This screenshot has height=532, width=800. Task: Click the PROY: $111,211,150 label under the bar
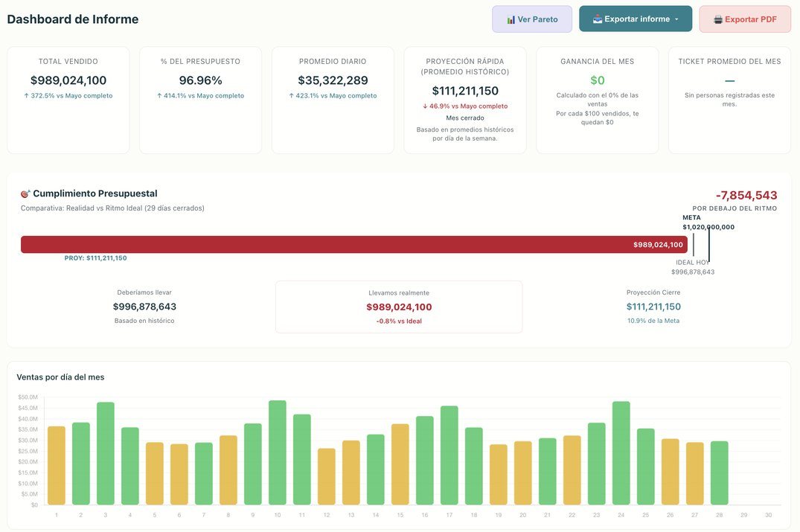[x=95, y=258]
